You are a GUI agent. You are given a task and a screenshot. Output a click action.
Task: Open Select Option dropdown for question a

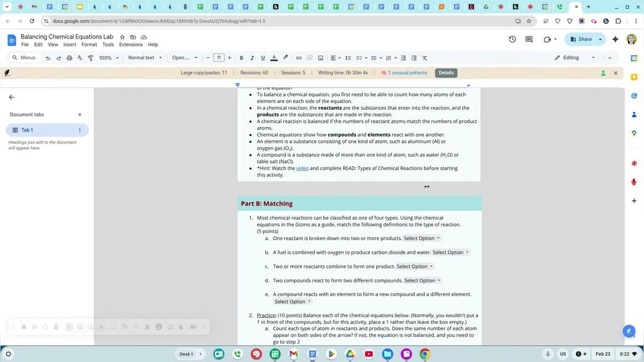pos(422,238)
